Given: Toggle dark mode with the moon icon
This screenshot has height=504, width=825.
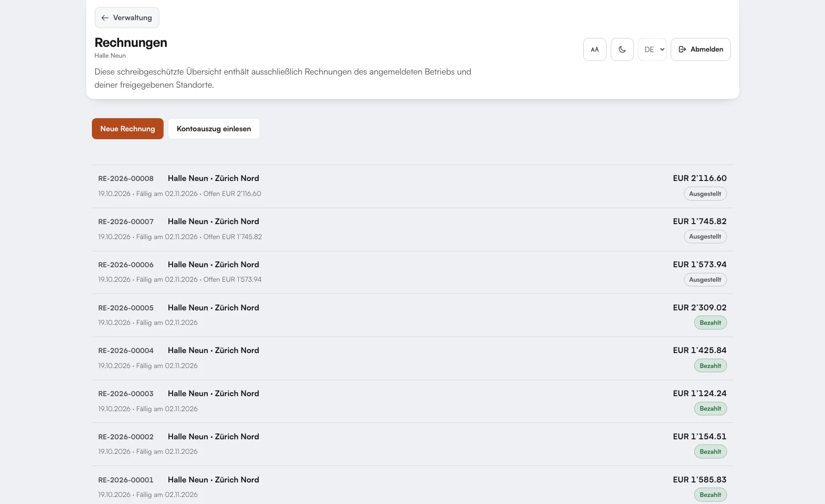Looking at the screenshot, I should 622,49.
